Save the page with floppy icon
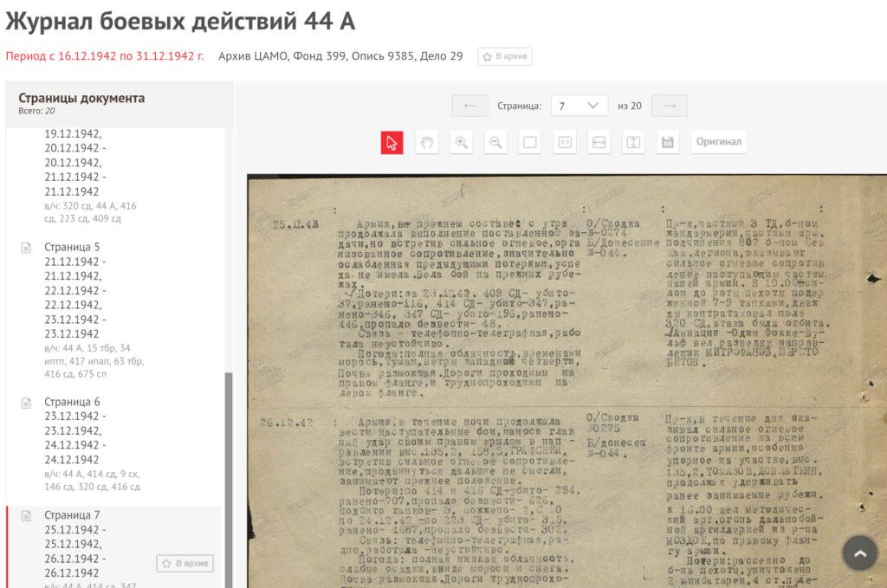The image size is (887, 588). point(667,142)
